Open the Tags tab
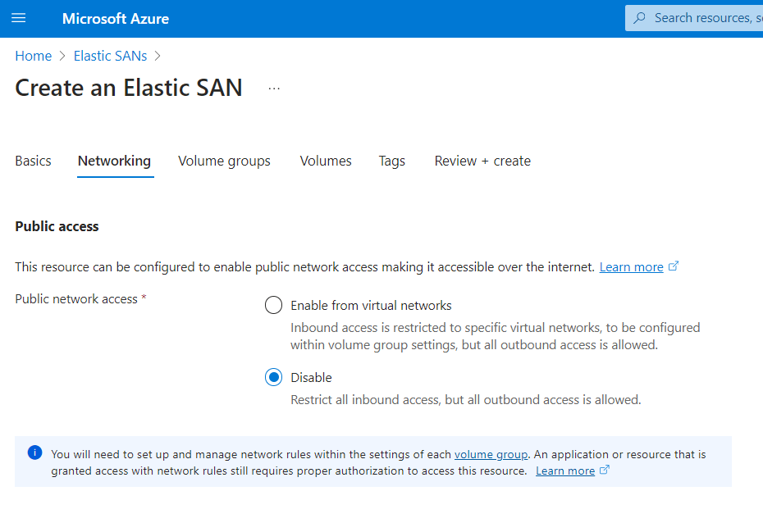Viewport: 763px width, 532px height. click(392, 161)
